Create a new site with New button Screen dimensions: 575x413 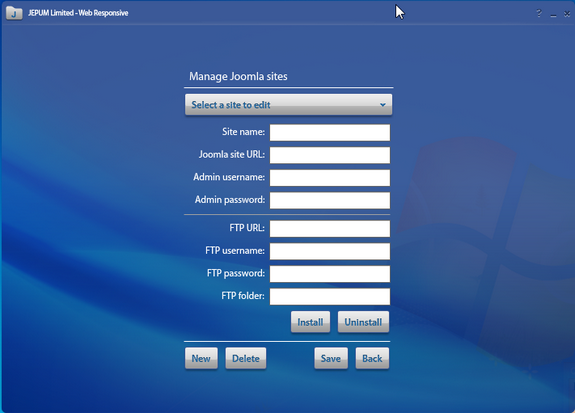tap(201, 358)
